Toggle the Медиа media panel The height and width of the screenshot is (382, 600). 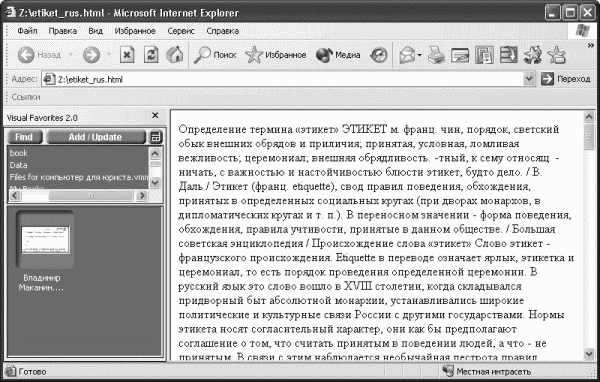[338, 55]
